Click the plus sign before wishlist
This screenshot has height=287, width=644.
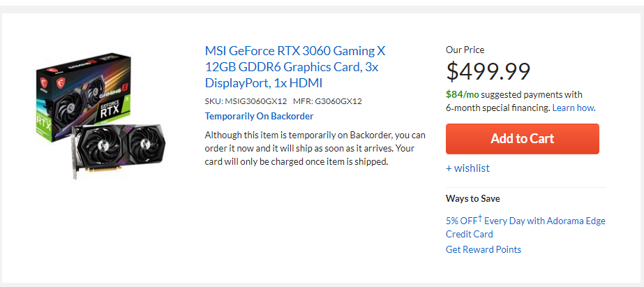pyautogui.click(x=449, y=168)
